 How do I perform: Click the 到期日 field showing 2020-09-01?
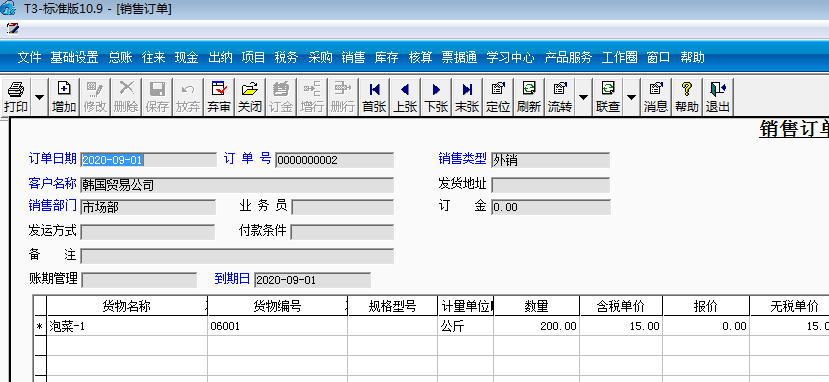(x=312, y=280)
